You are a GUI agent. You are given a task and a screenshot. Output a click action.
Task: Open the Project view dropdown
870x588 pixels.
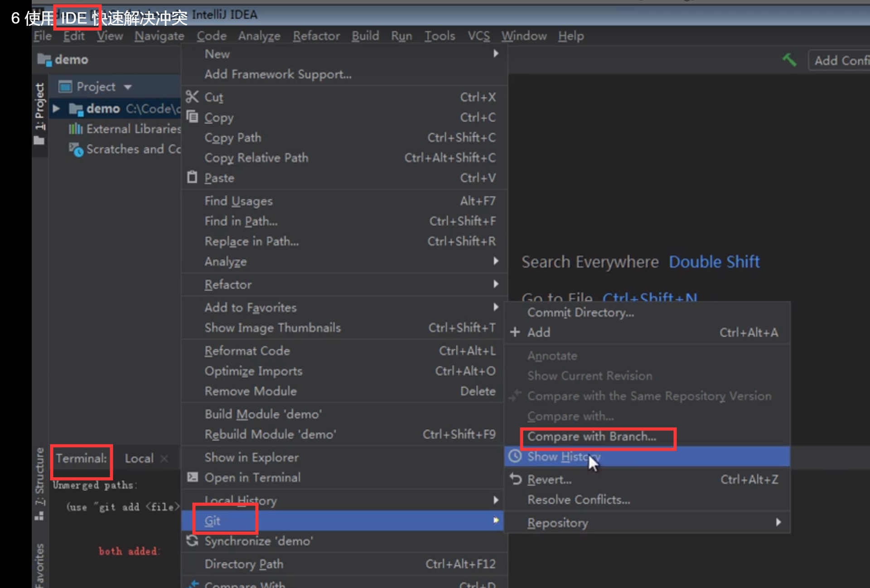(x=128, y=87)
